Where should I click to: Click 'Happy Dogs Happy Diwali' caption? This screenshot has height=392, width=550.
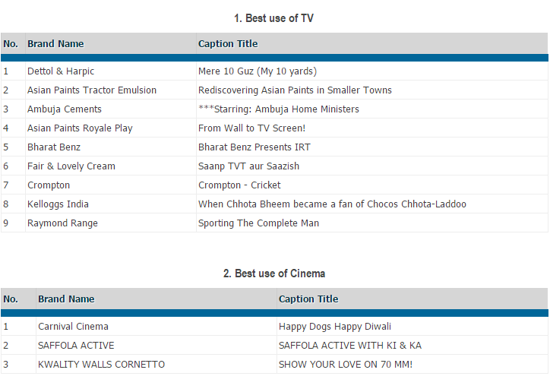coord(335,327)
